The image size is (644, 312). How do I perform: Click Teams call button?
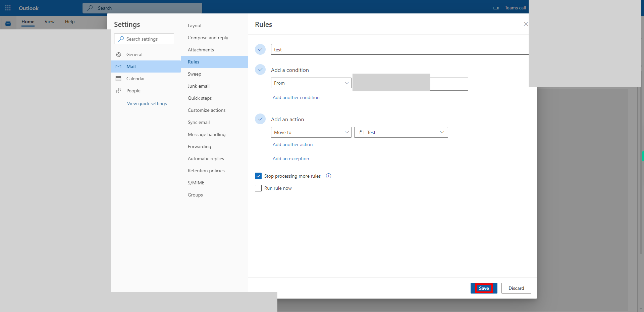coord(510,8)
